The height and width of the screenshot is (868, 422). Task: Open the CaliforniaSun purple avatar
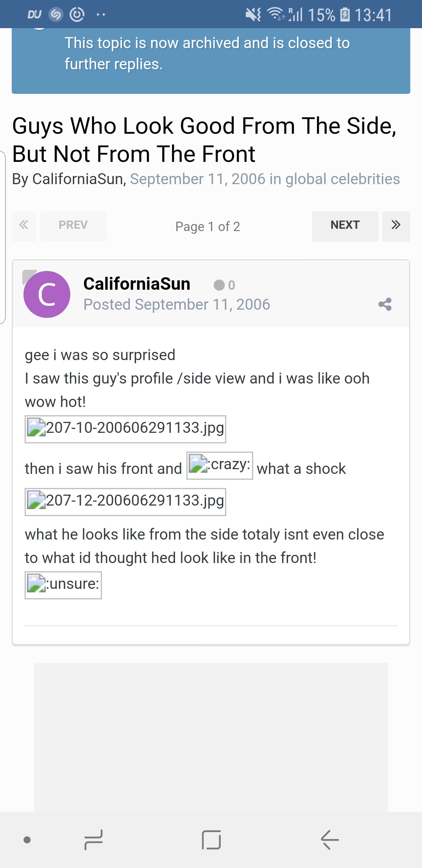(x=47, y=294)
